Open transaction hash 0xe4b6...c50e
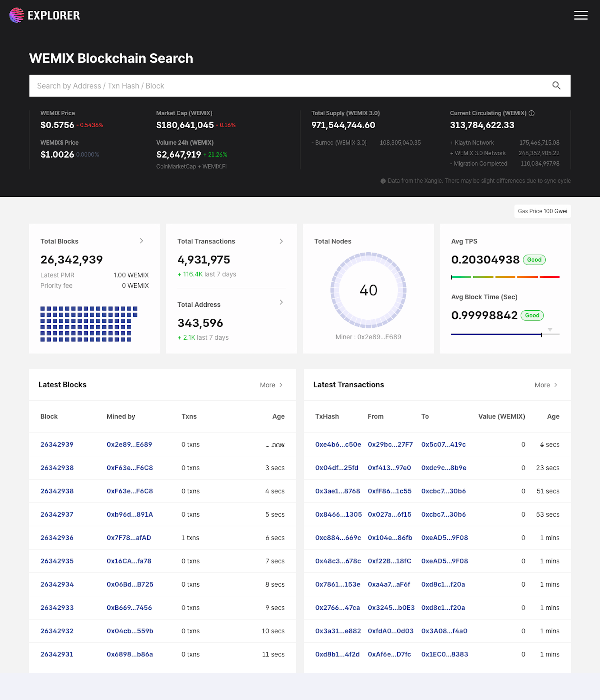The width and height of the screenshot is (600, 700). coord(338,444)
